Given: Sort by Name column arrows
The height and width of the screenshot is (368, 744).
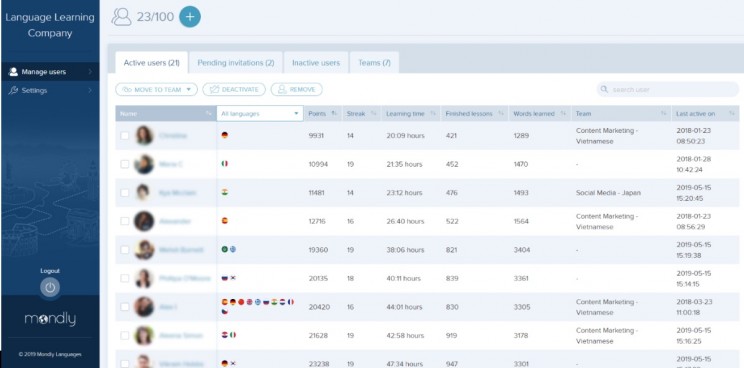Looking at the screenshot, I should pyautogui.click(x=209, y=114).
